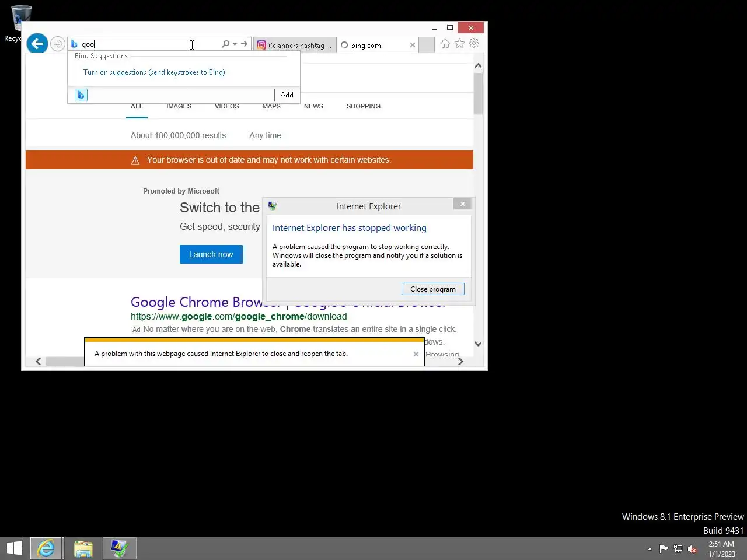Image resolution: width=747 pixels, height=560 pixels.
Task: Open the Windows Start button
Action: click(15, 548)
